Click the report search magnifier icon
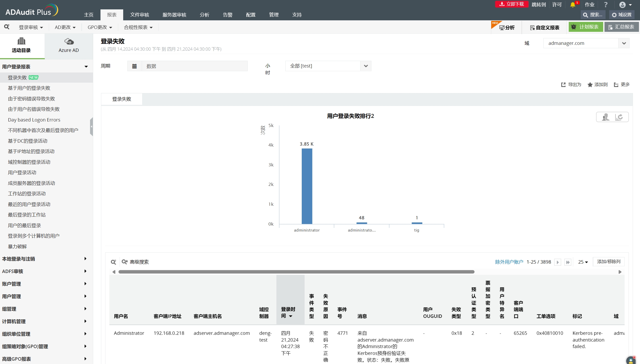 tap(7, 27)
